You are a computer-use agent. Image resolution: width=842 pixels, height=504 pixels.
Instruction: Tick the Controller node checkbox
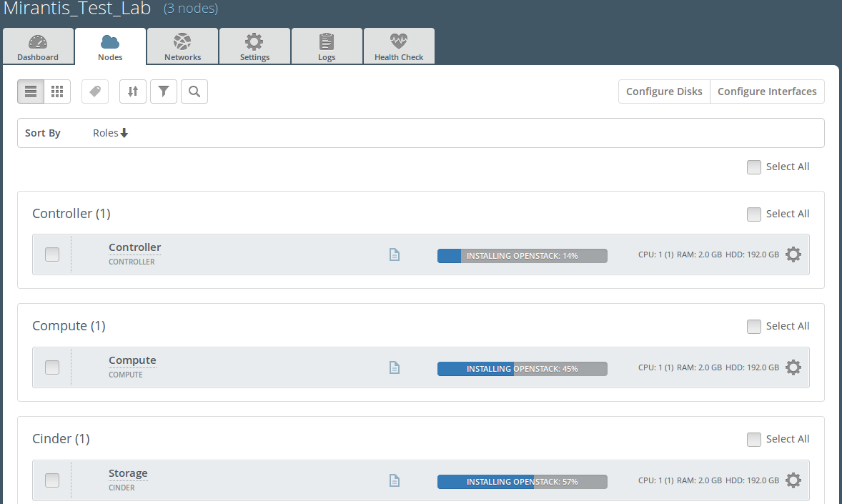click(x=52, y=255)
